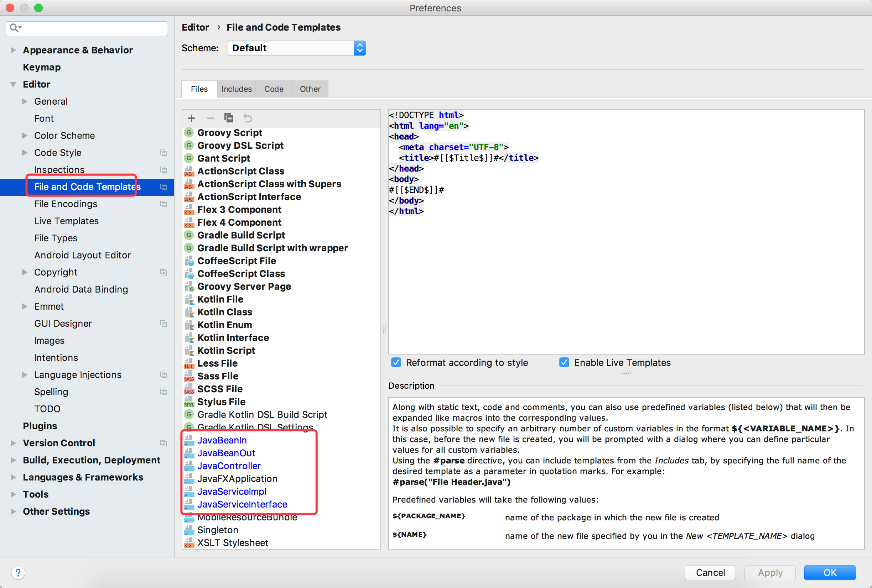Click project-level icon next to Language Injections
The image size is (872, 588).
click(163, 375)
